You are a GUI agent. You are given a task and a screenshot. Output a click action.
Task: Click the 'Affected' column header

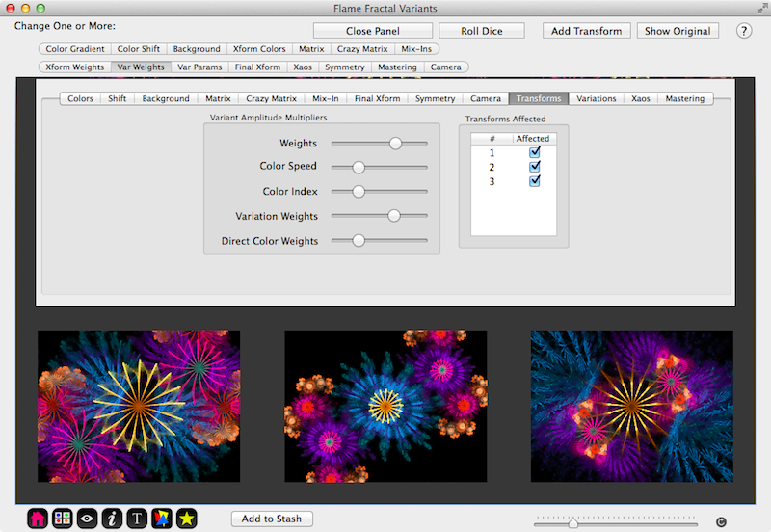533,139
